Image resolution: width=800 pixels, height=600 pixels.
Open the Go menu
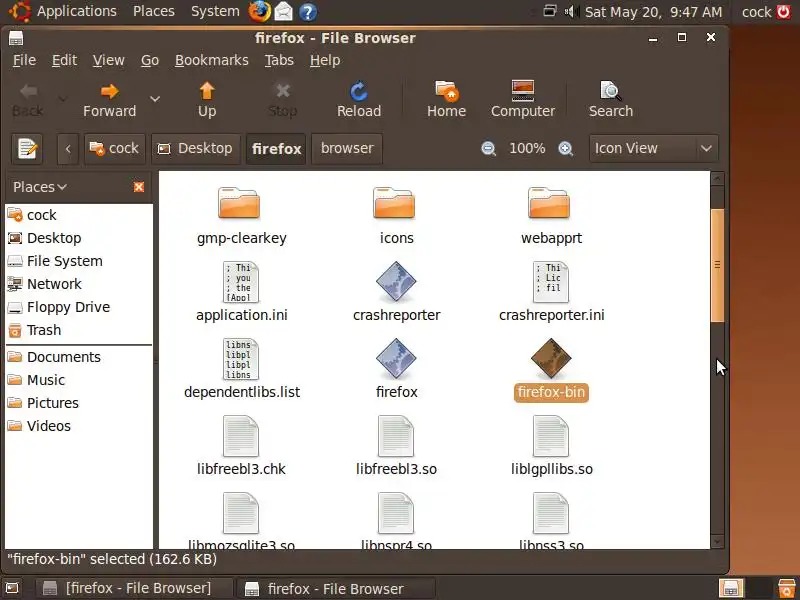(150, 60)
